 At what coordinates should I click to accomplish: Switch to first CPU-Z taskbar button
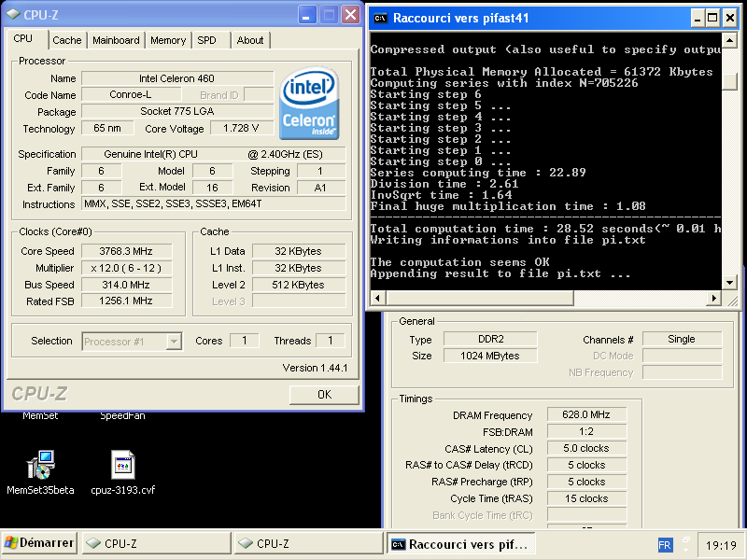(x=156, y=543)
